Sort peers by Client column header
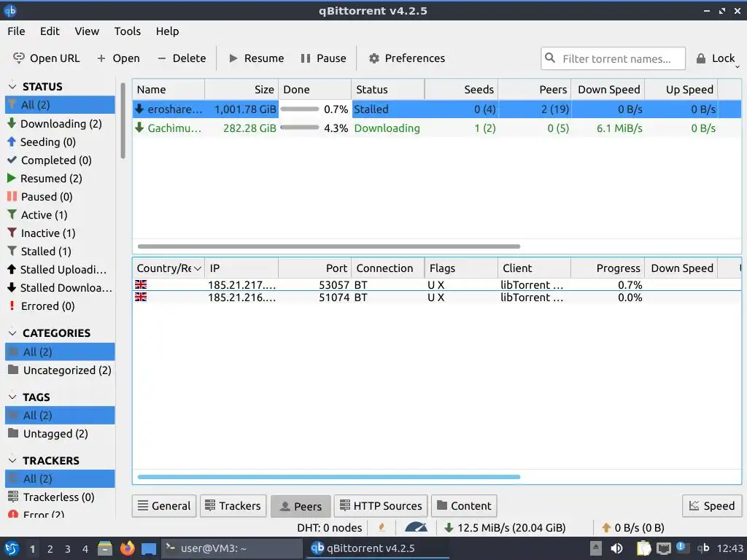 [534, 268]
